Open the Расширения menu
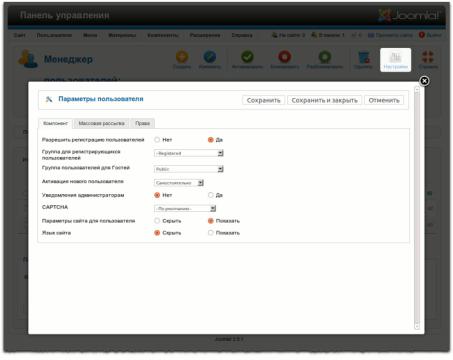 pyautogui.click(x=205, y=35)
